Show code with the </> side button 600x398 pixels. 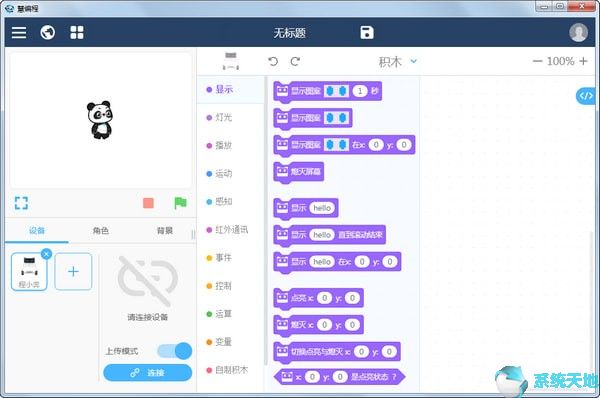tap(585, 96)
